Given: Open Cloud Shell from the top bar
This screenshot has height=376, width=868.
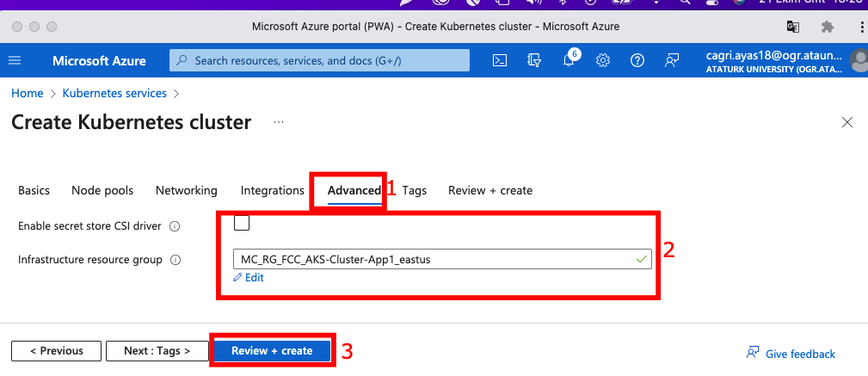Looking at the screenshot, I should (499, 60).
